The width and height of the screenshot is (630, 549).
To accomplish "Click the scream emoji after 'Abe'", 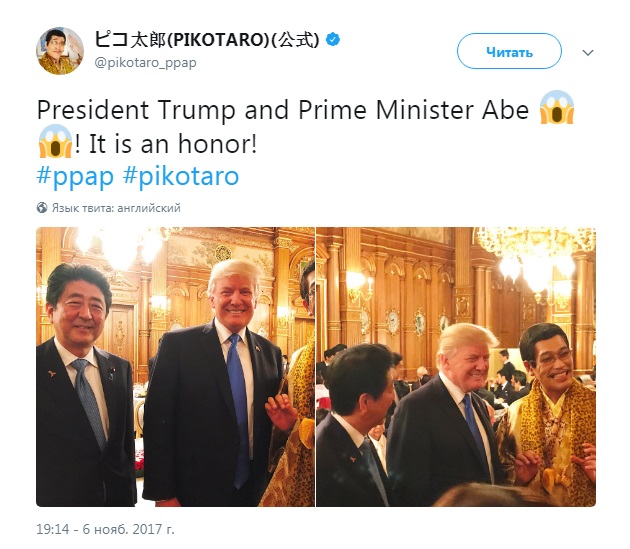I will (x=557, y=107).
